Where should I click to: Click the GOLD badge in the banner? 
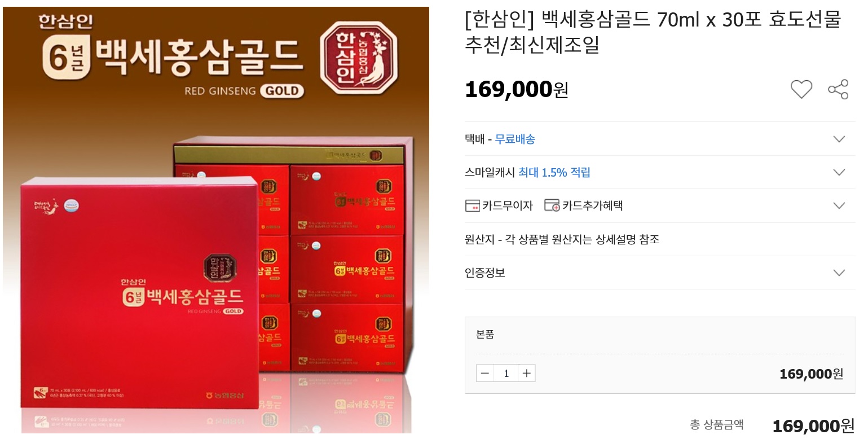point(283,91)
